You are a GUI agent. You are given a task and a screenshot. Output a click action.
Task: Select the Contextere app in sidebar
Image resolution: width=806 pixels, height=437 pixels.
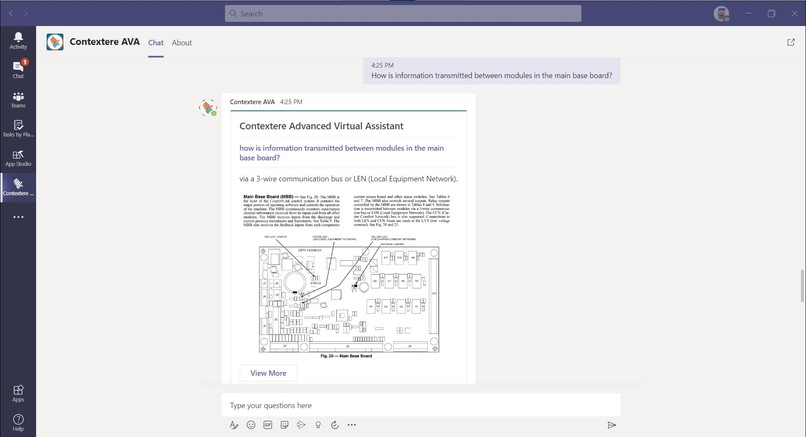click(18, 188)
